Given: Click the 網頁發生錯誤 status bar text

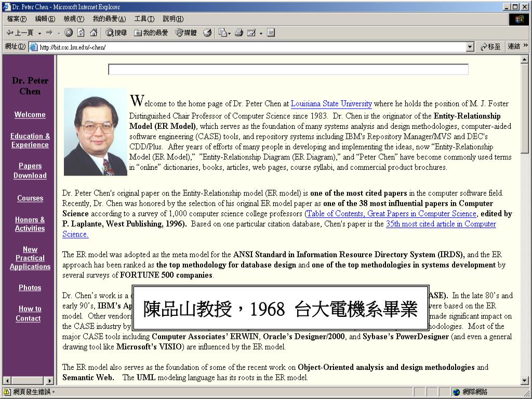Looking at the screenshot, I should [34, 392].
